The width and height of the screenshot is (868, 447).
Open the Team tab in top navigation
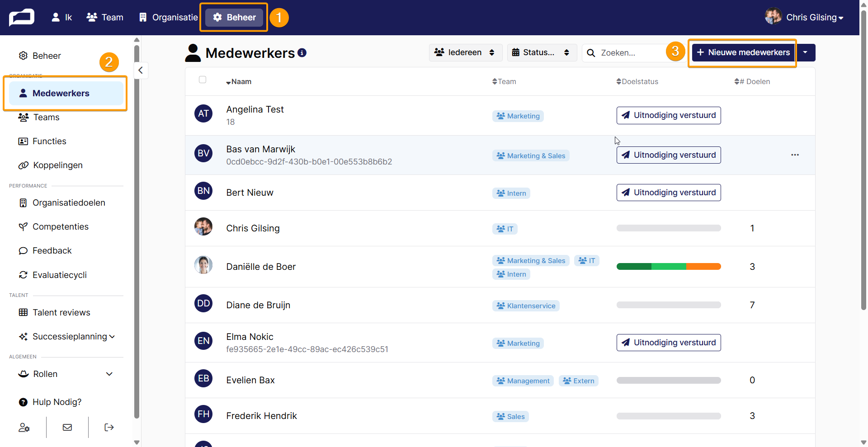[105, 17]
